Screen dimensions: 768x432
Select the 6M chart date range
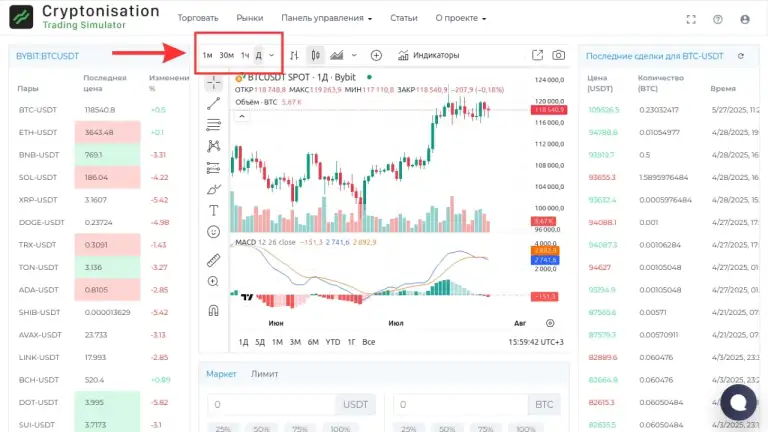[x=313, y=342]
